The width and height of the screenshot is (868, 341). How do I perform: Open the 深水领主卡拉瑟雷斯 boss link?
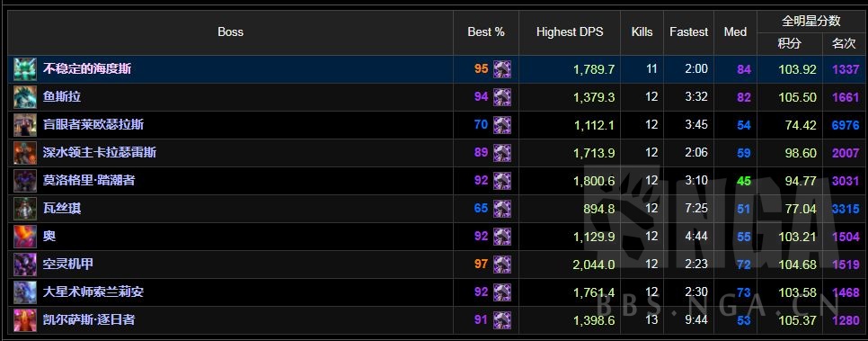100,152
